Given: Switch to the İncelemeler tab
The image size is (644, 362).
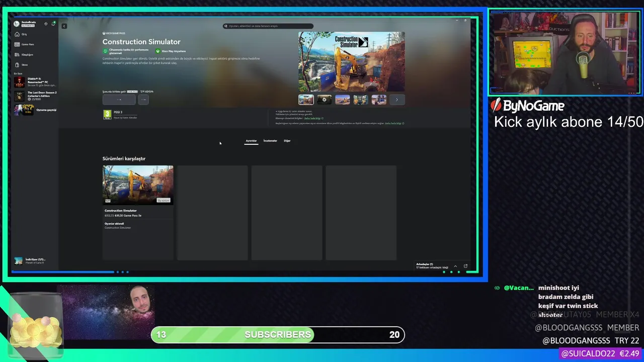Looking at the screenshot, I should 270,141.
